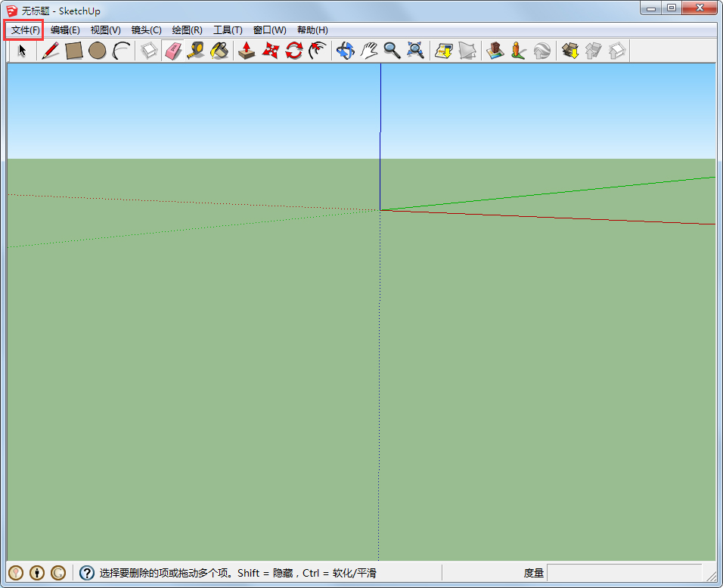Screen dimensions: 723x588
Task: Select the arrow Select tool
Action: (x=23, y=51)
